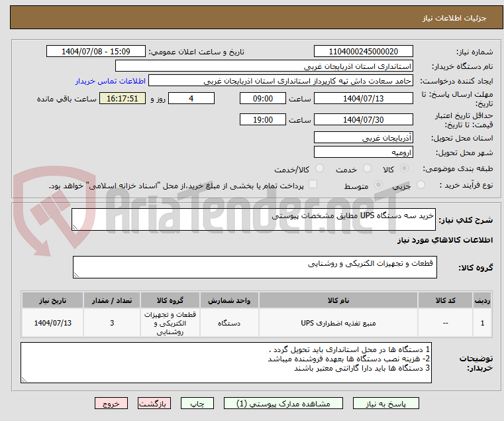The image size is (504, 421).
Task: Click the بازگشت back button
Action: tap(154, 403)
